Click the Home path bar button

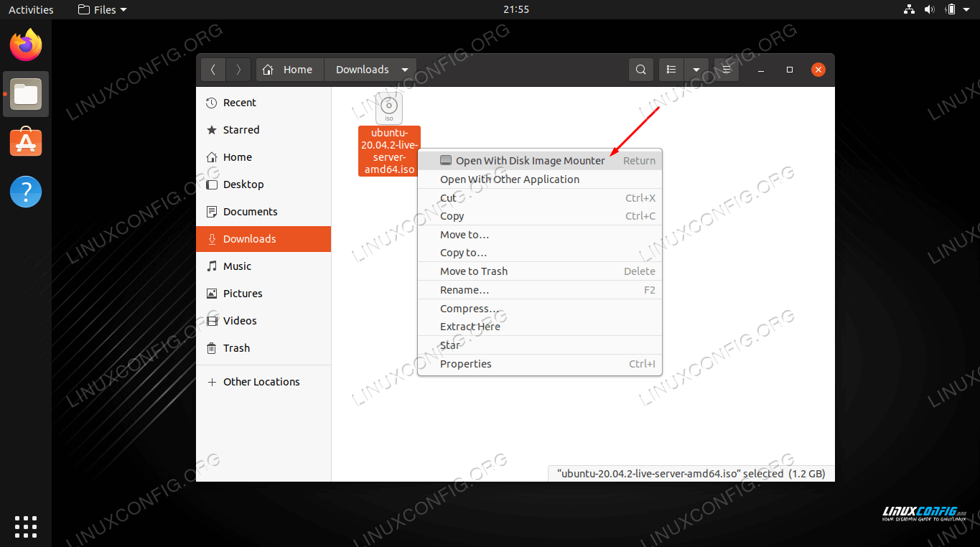point(290,70)
